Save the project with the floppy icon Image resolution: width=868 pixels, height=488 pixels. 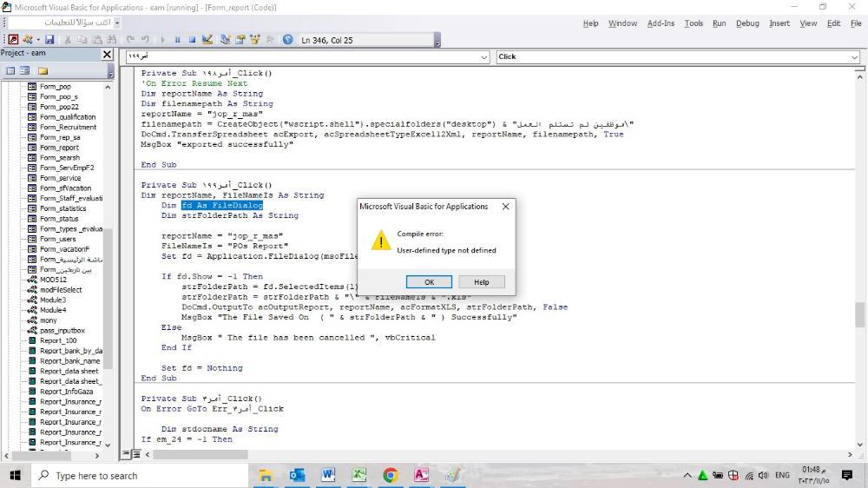pyautogui.click(x=49, y=40)
